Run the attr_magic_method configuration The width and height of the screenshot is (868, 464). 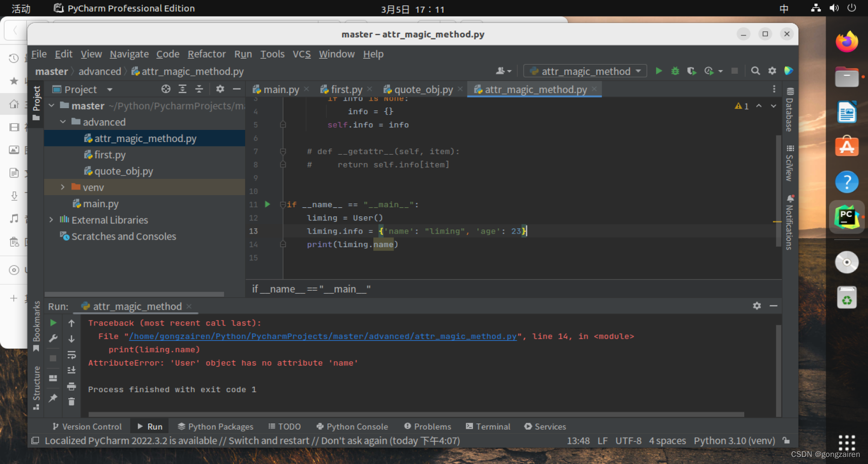[x=658, y=71]
